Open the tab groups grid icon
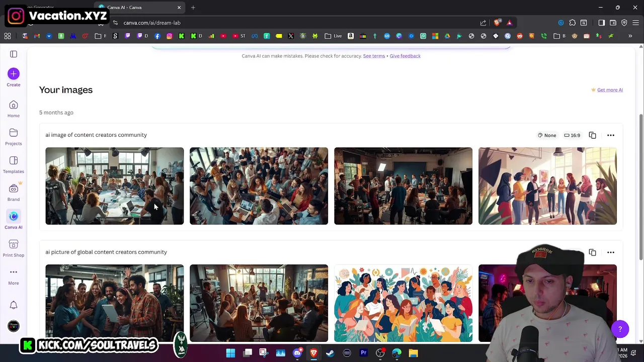This screenshot has height=362, width=644. [8, 36]
